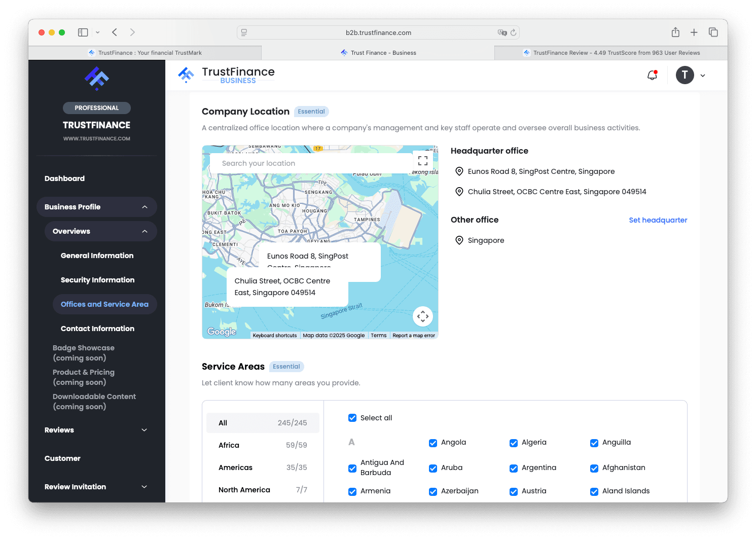
Task: Toggle map fullscreen view
Action: (422, 161)
